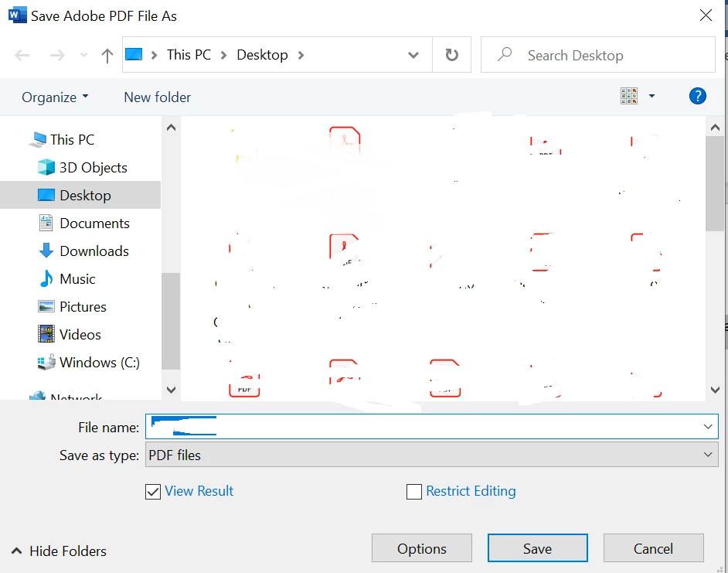728x573 pixels.
Task: Click the Refresh icon in address bar
Action: [452, 55]
